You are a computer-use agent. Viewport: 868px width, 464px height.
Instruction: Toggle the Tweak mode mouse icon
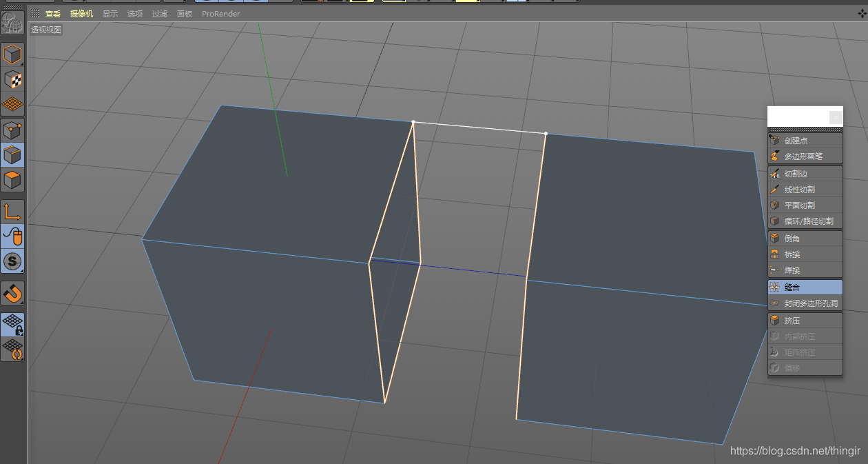pyautogui.click(x=12, y=236)
